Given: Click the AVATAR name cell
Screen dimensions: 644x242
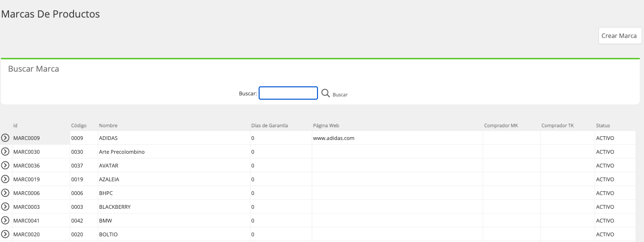Looking at the screenshot, I should click(174, 166).
